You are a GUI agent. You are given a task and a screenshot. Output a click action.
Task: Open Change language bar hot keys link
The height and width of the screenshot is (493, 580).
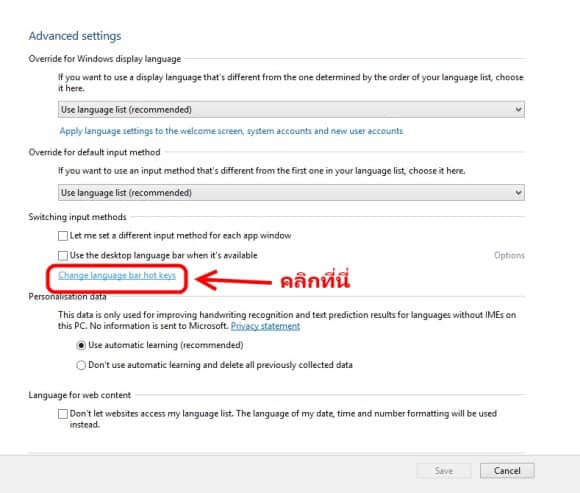pos(117,276)
